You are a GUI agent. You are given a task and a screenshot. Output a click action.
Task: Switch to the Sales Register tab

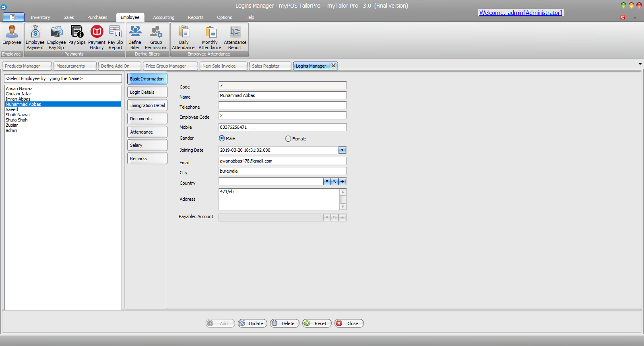[x=270, y=66]
